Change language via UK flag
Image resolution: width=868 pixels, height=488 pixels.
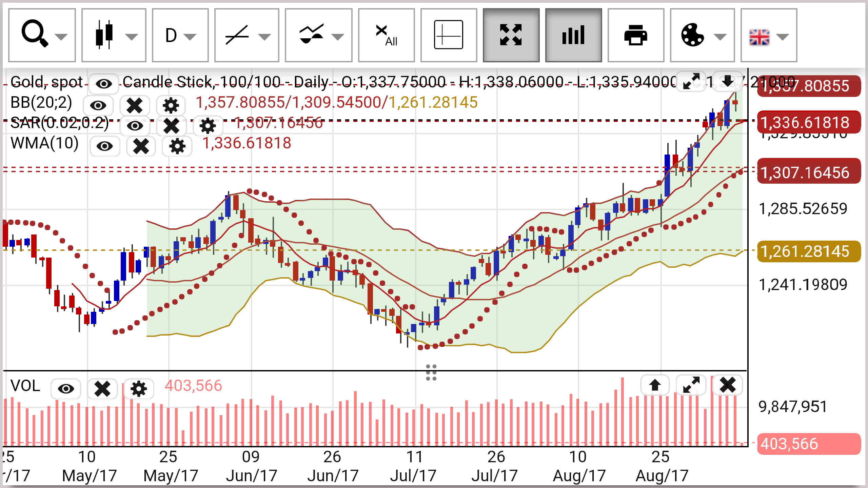pos(769,35)
